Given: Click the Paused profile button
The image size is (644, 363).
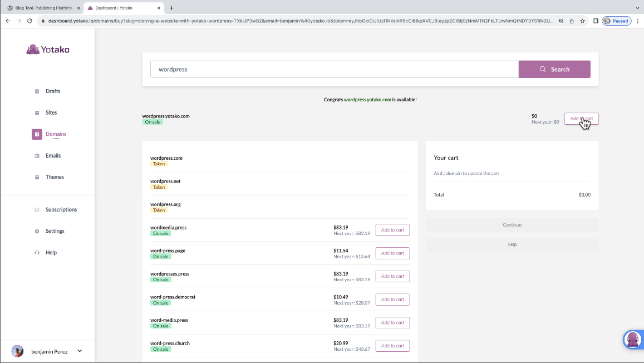Looking at the screenshot, I should pos(617,21).
